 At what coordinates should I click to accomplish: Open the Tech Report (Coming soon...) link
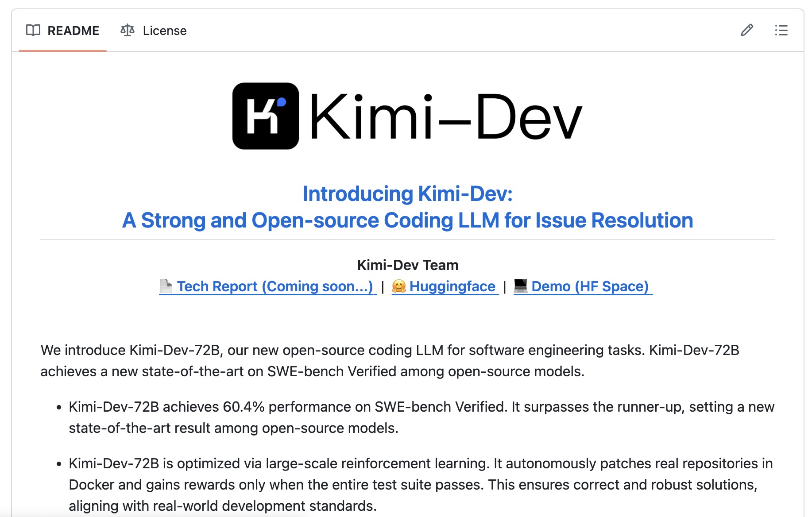pos(268,286)
